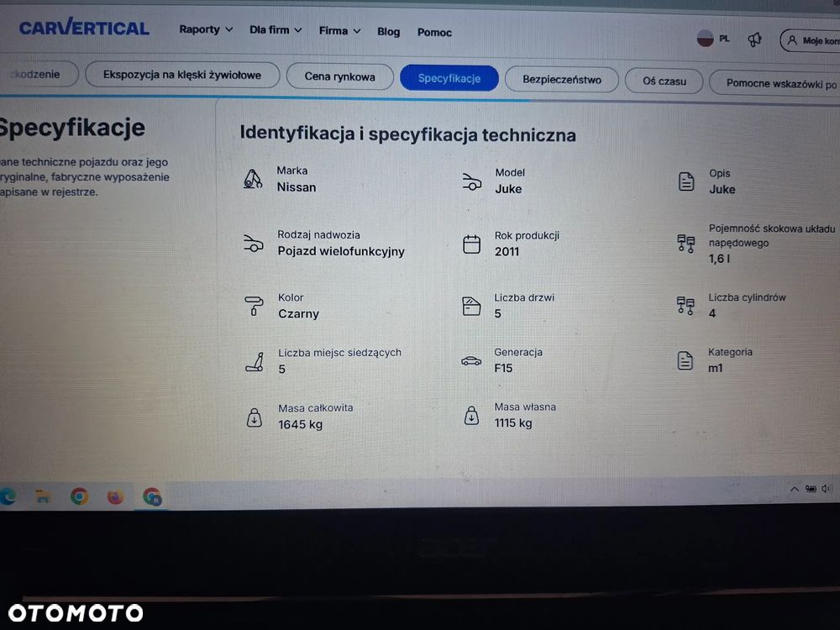The height and width of the screenshot is (630, 840).
Task: Open the Oś czasu tab
Action: pyautogui.click(x=664, y=81)
